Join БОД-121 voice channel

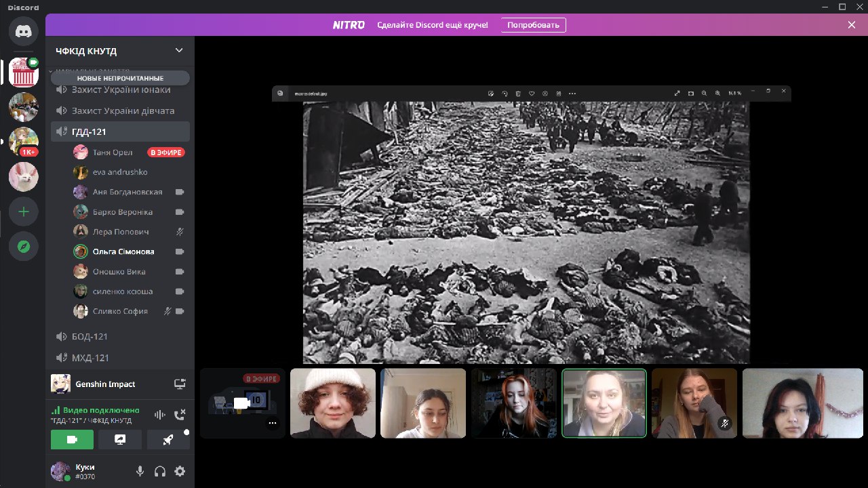(x=90, y=336)
